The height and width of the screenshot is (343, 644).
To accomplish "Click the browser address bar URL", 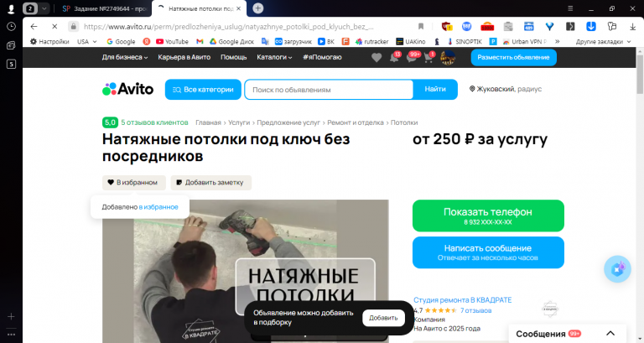I will click(229, 27).
